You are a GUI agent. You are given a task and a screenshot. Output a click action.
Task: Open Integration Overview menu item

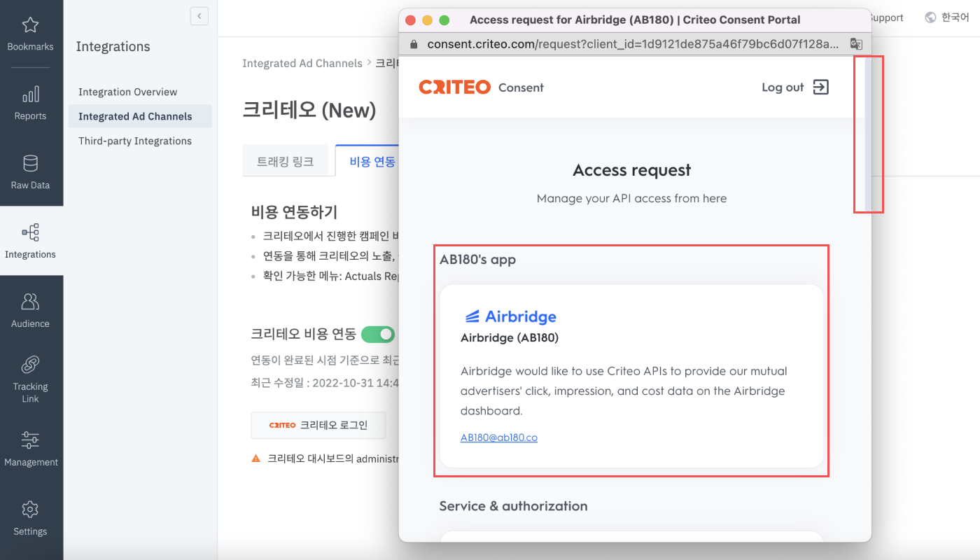128,92
